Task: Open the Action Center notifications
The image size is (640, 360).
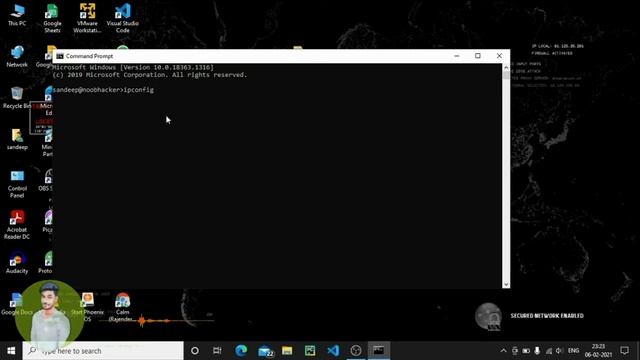Action: [624, 351]
